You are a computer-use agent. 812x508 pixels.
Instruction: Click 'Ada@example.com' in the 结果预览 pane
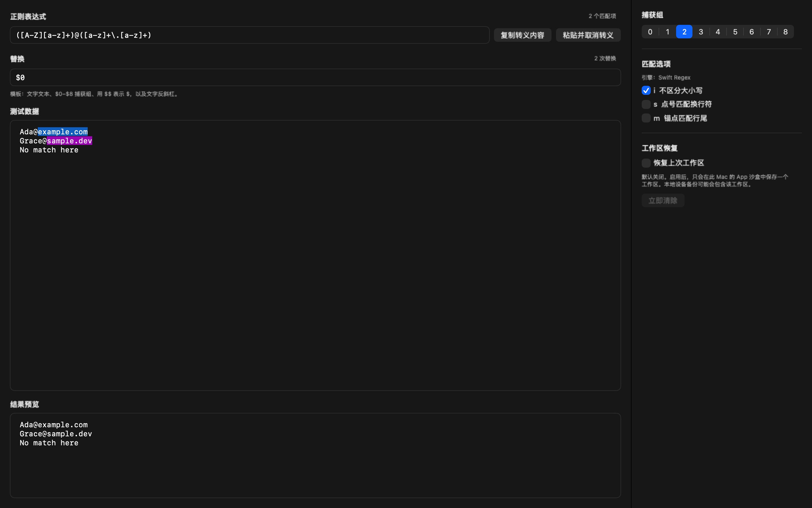point(54,425)
